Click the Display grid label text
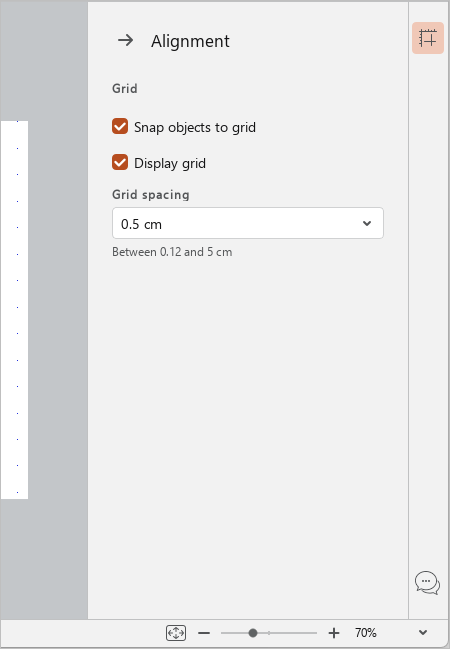450x649 pixels. (170, 163)
